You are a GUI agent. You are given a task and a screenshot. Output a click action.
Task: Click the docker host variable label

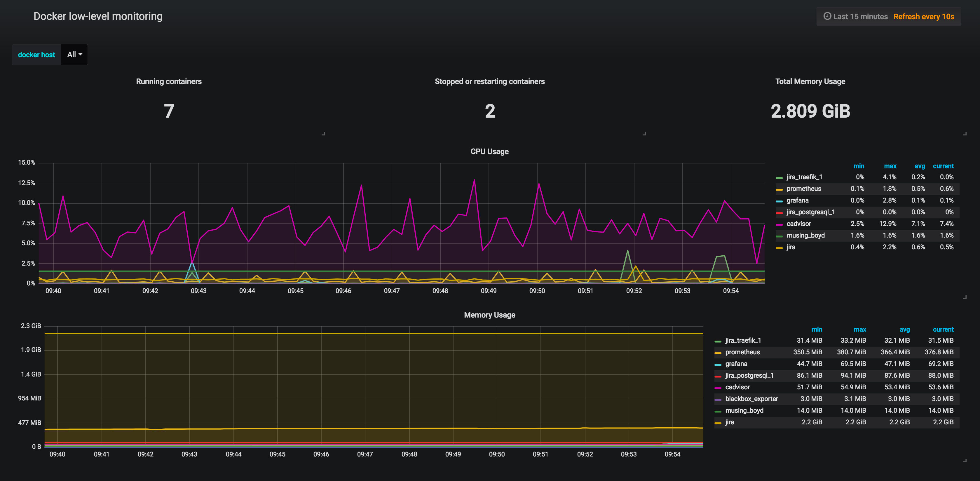point(36,54)
